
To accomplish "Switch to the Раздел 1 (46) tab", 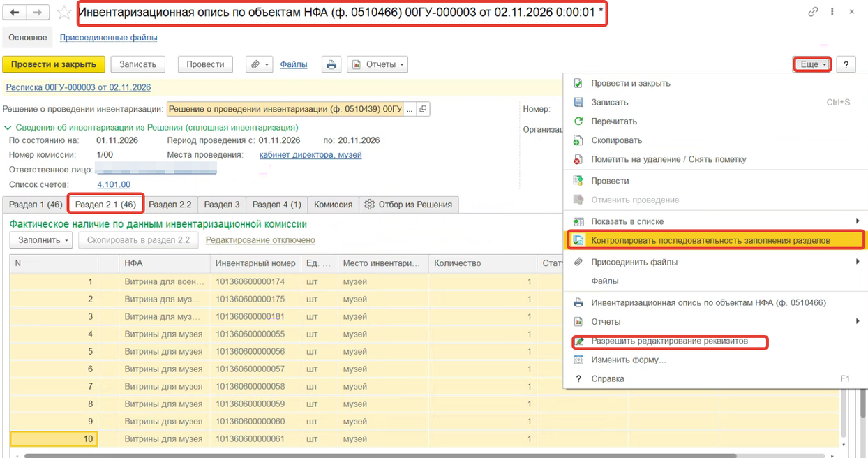I will (36, 205).
